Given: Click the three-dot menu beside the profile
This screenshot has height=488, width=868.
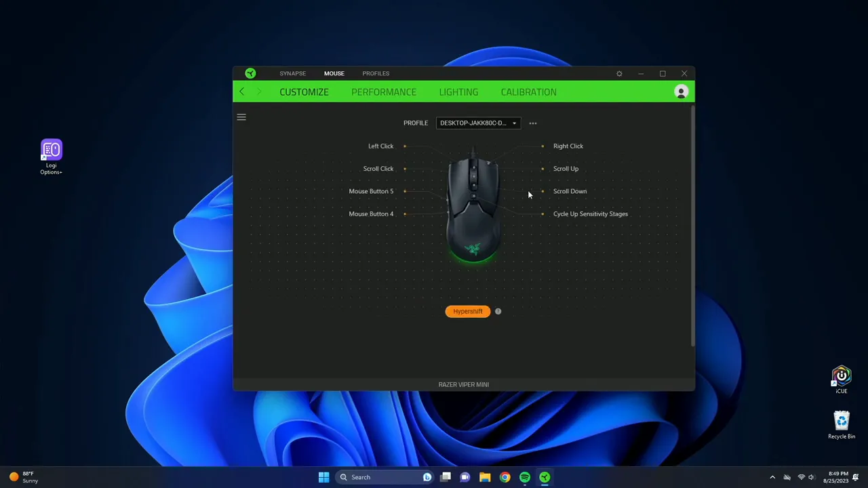Looking at the screenshot, I should point(532,123).
